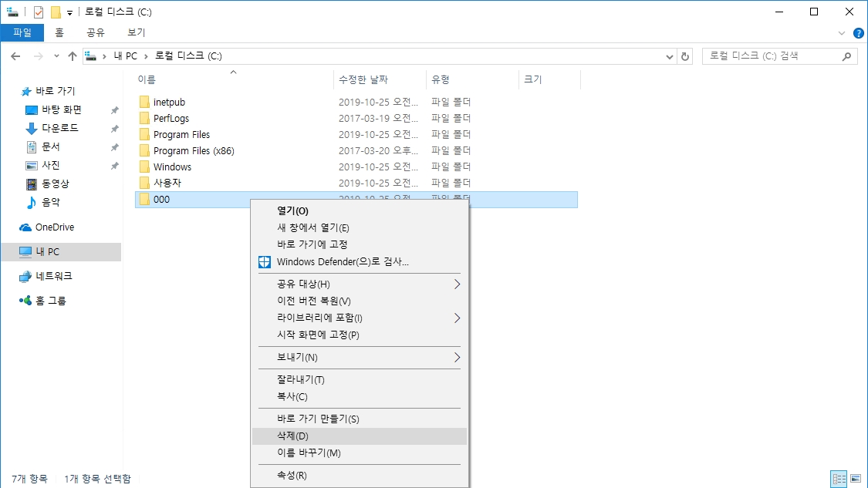
Task: Expand the Send to (보내기) submenu arrow
Action: (457, 358)
